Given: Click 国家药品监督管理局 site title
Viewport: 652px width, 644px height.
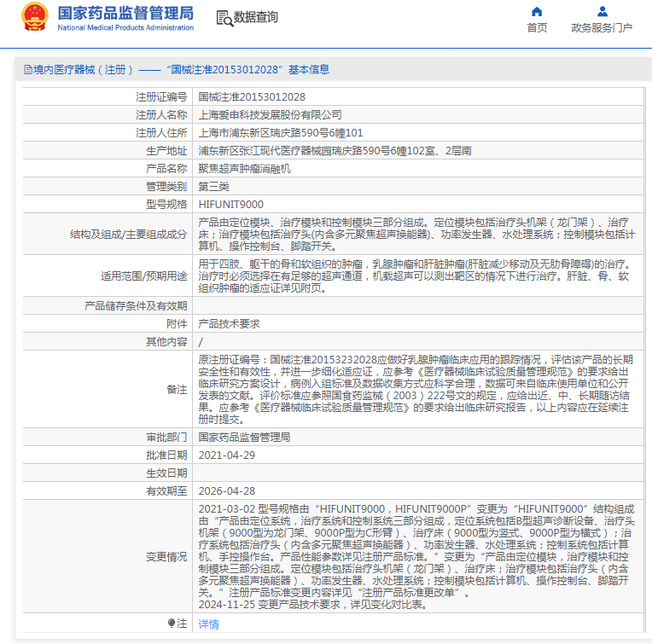Looking at the screenshot, I should tap(125, 14).
